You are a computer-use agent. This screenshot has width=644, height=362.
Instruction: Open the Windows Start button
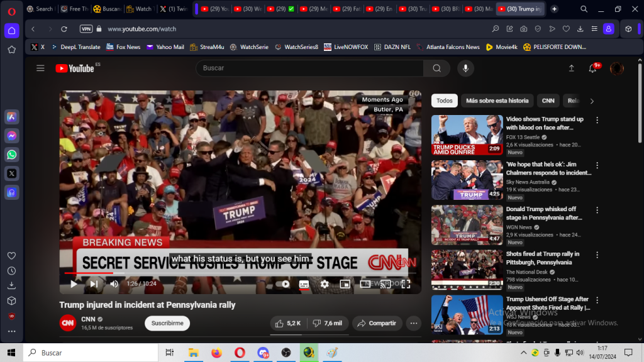coord(11,353)
